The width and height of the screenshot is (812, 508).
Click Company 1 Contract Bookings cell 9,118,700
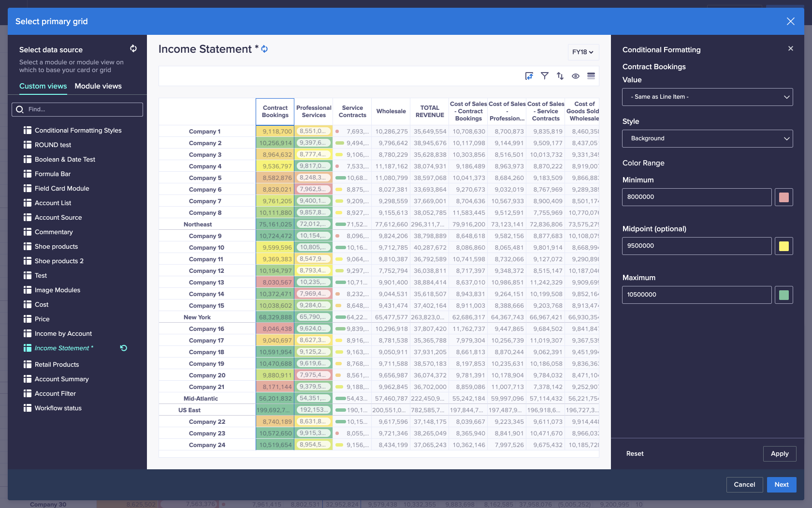click(275, 132)
